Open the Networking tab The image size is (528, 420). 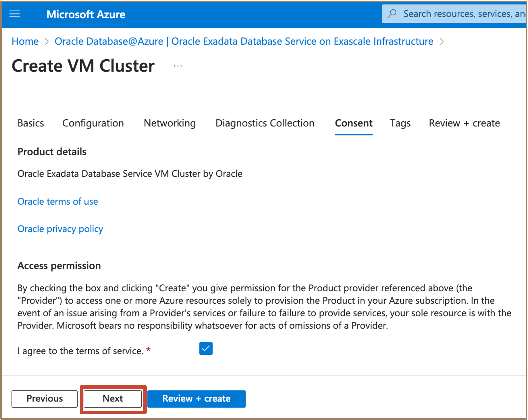(x=170, y=123)
